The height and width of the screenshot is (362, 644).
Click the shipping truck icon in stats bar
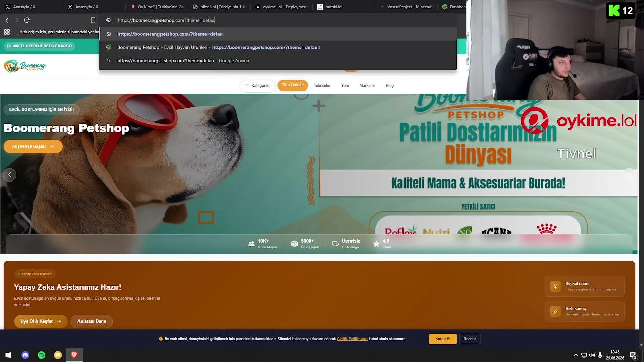tap(335, 244)
